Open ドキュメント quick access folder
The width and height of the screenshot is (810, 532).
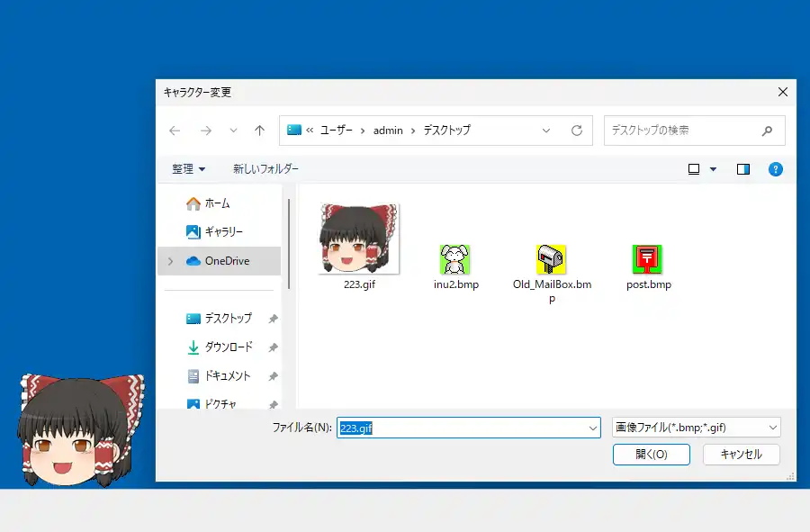click(219, 376)
